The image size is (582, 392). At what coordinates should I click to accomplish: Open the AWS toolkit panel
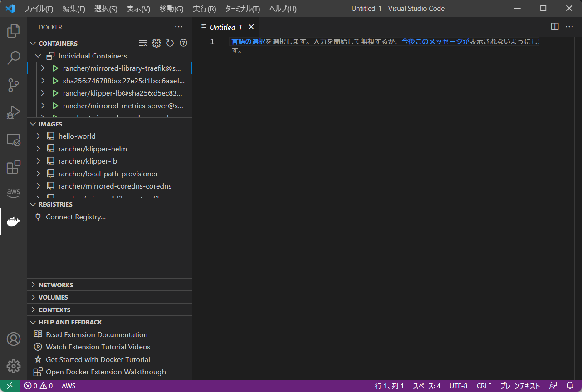14,193
